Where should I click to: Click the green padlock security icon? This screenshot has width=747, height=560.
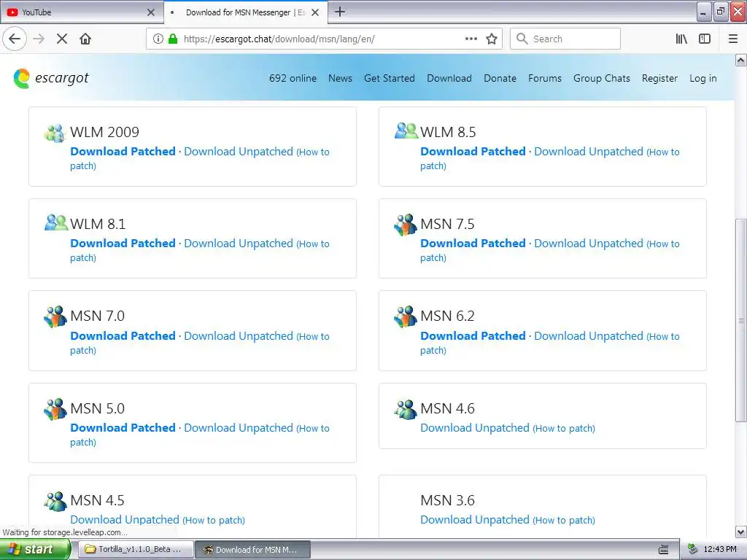click(173, 39)
